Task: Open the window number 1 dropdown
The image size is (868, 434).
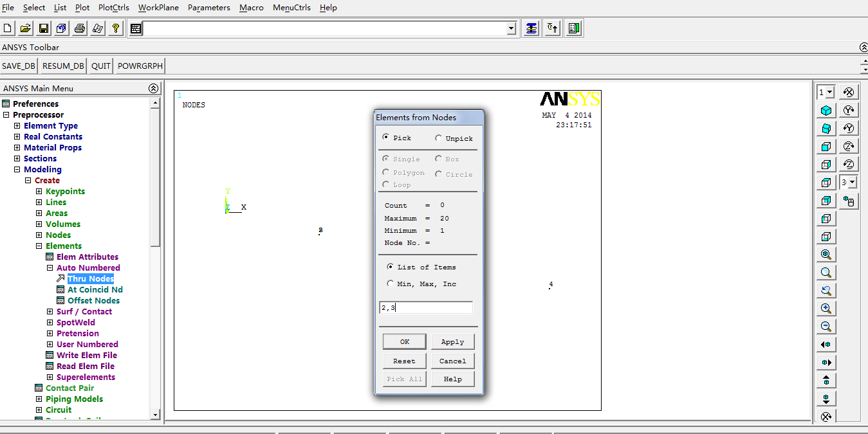Action: (x=829, y=93)
